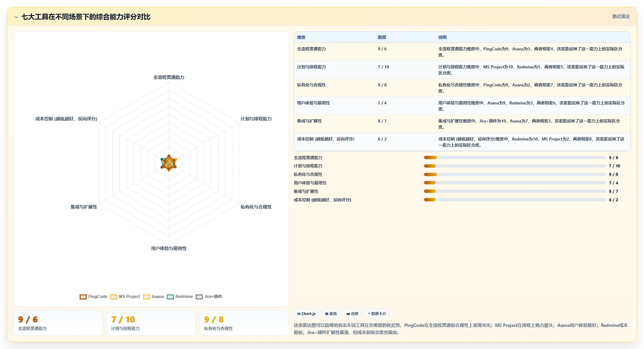Click the 用户体验与易用性 radar axis label
Image resolution: width=644 pixels, height=349 pixels.
pos(169,248)
